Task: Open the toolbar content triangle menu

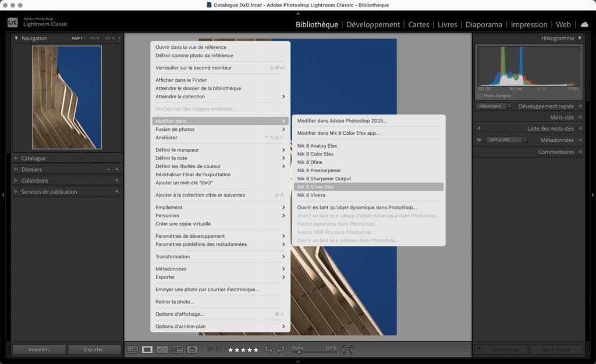Action: click(x=465, y=349)
